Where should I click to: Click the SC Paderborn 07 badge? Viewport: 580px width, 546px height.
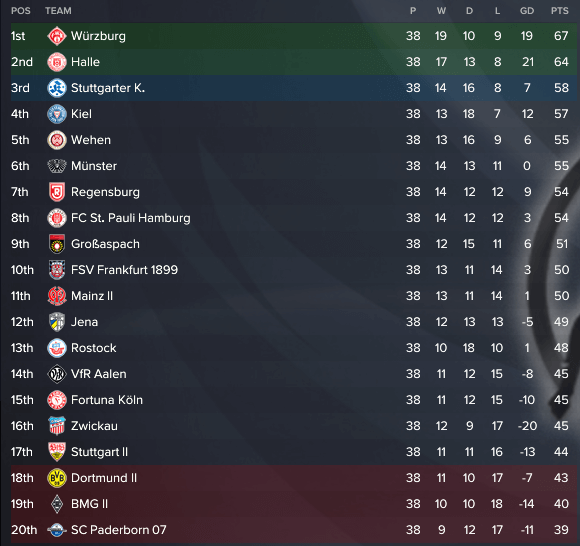(57, 530)
